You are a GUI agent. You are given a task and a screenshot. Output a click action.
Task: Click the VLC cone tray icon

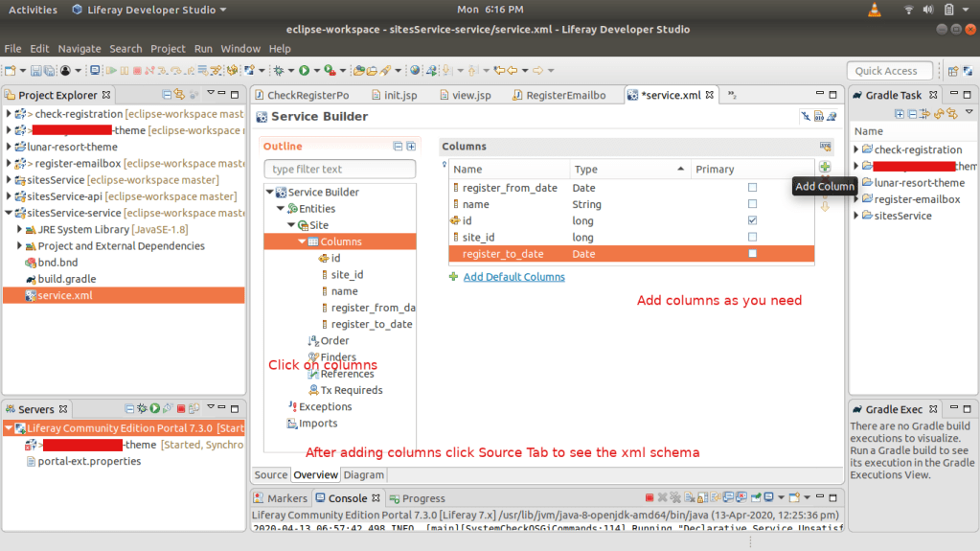[x=874, y=10]
